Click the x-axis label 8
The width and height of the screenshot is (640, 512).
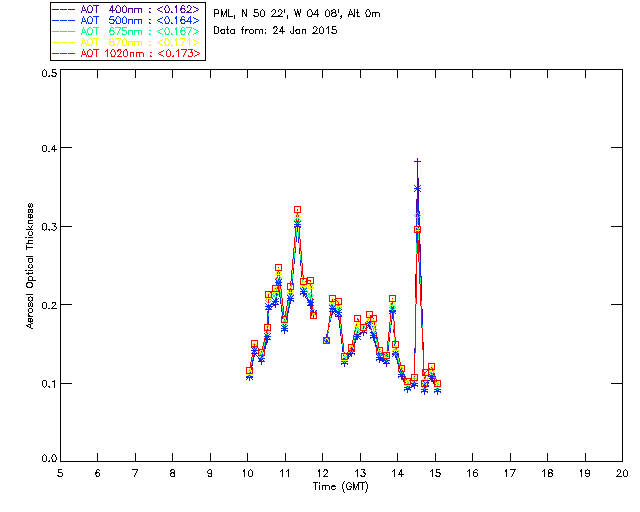[172, 473]
